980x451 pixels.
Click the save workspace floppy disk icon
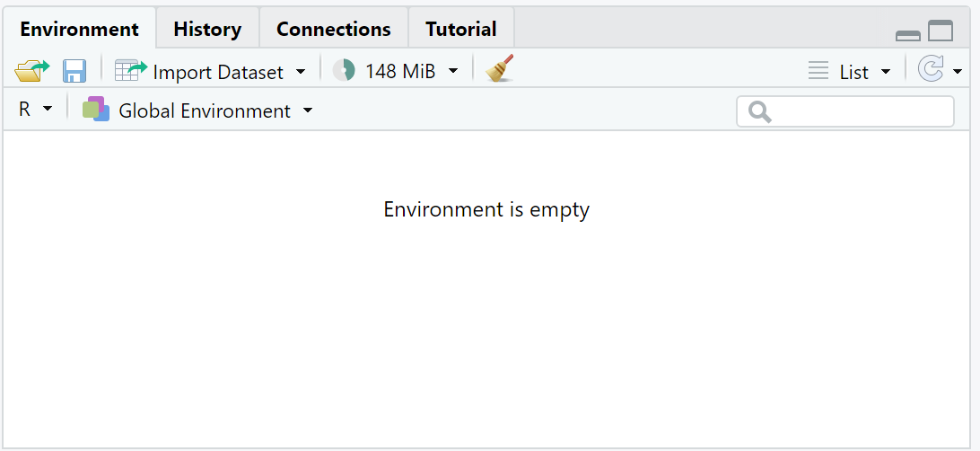pyautogui.click(x=74, y=71)
